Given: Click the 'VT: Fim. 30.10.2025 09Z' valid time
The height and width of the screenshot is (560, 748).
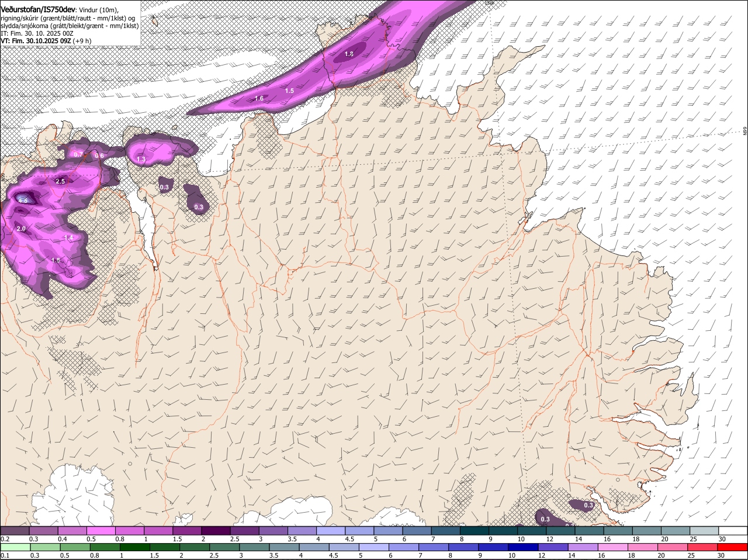Looking at the screenshot, I should pyautogui.click(x=36, y=42).
